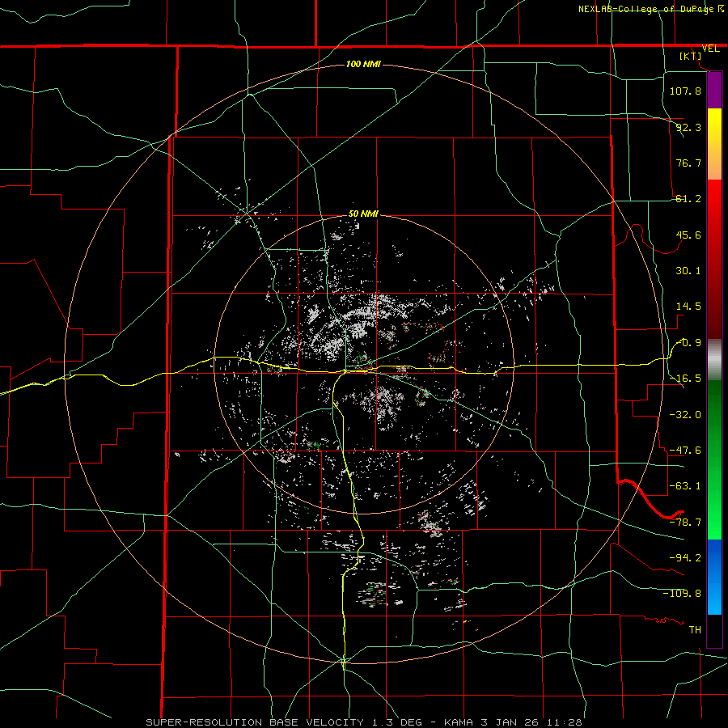Viewport: 728px width, 728px height.
Task: Select the 14.5 legend value
Action: [x=688, y=307]
